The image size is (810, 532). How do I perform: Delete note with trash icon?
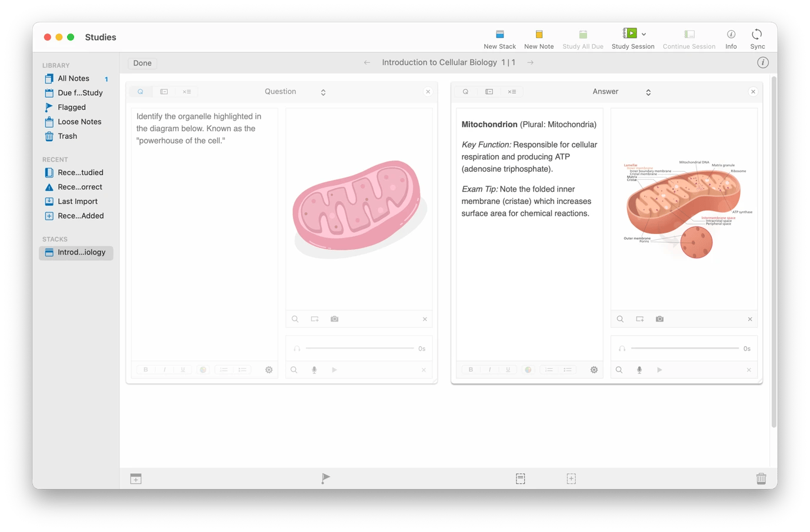coord(761,479)
